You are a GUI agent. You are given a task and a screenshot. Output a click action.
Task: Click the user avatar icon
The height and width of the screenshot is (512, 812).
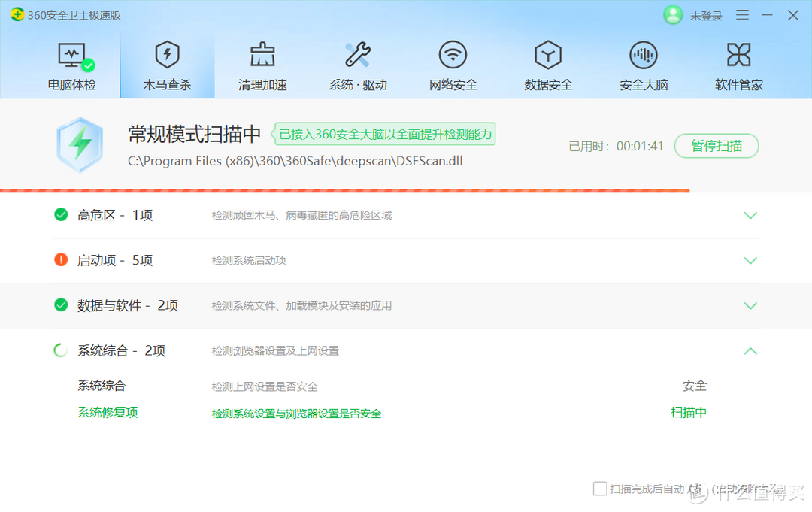click(x=673, y=15)
